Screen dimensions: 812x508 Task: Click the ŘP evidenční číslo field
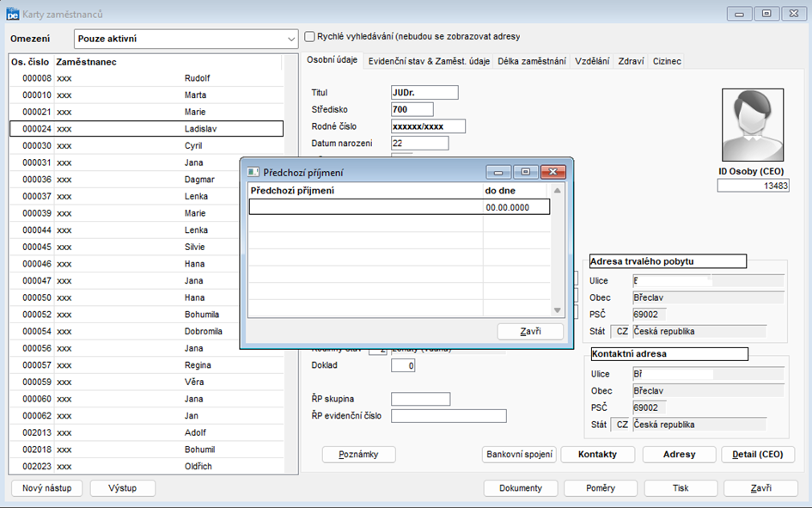[449, 416]
